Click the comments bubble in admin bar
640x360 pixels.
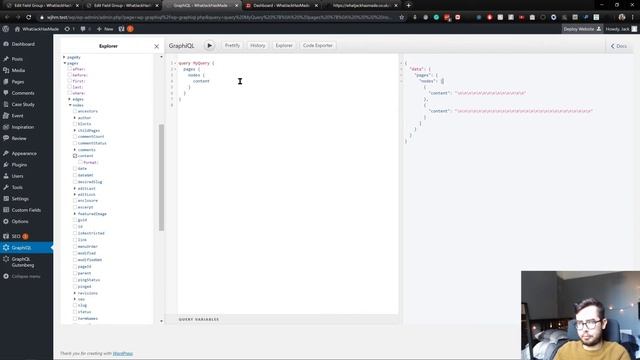(x=83, y=29)
